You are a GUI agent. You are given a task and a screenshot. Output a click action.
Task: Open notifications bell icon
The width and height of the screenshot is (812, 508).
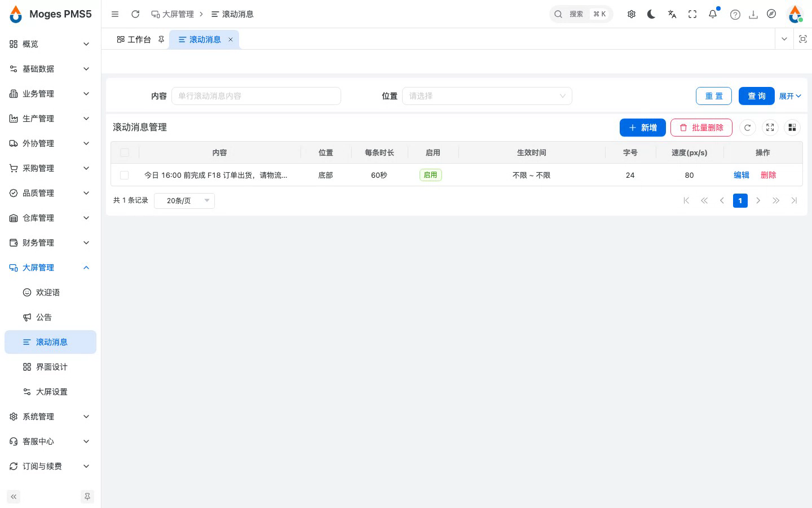(713, 14)
